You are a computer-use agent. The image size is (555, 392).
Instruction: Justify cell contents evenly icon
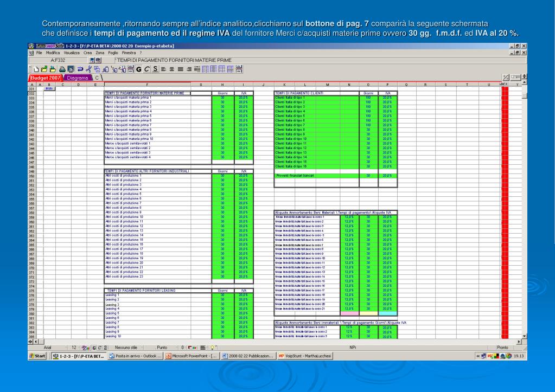pyautogui.click(x=181, y=69)
